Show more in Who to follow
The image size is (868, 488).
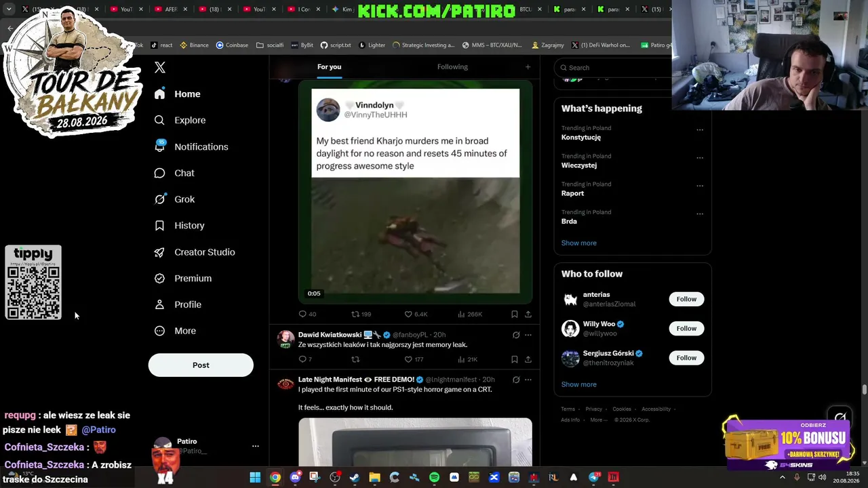coord(578,384)
